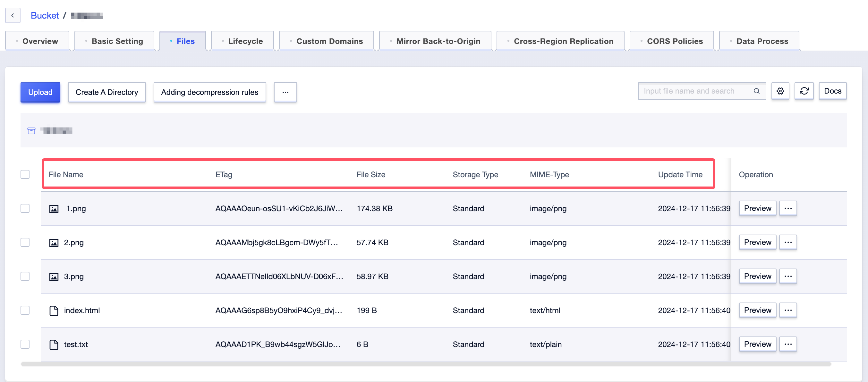Click Create A Directory button

tap(107, 92)
